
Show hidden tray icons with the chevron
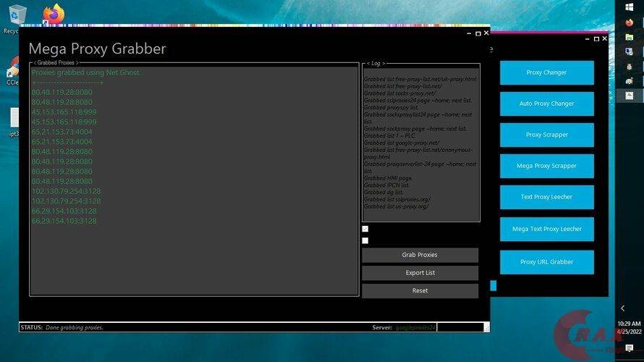click(622, 308)
